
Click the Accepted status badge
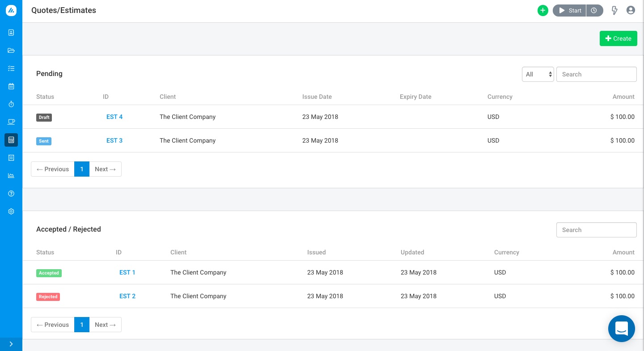49,273
